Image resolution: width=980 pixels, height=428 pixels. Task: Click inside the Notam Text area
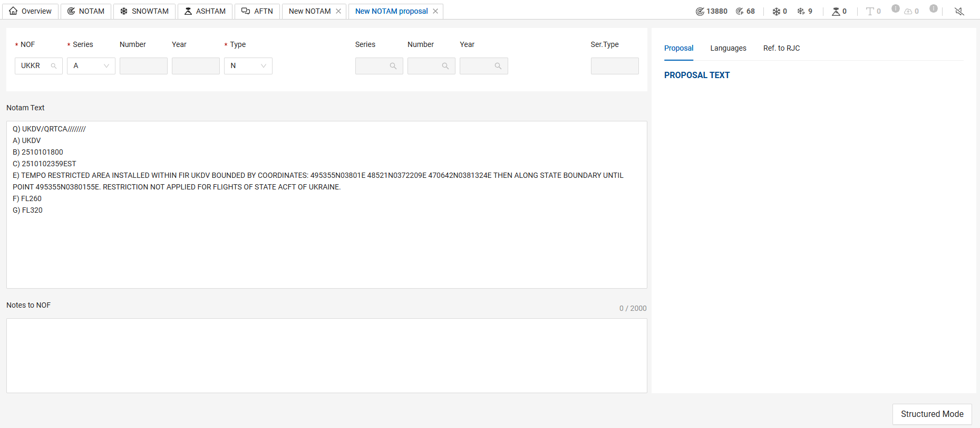(x=327, y=205)
